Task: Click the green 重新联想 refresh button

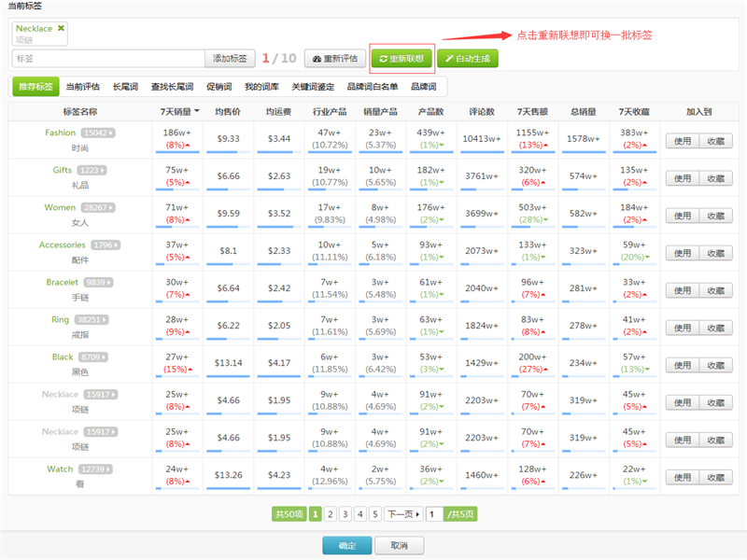Action: click(402, 59)
